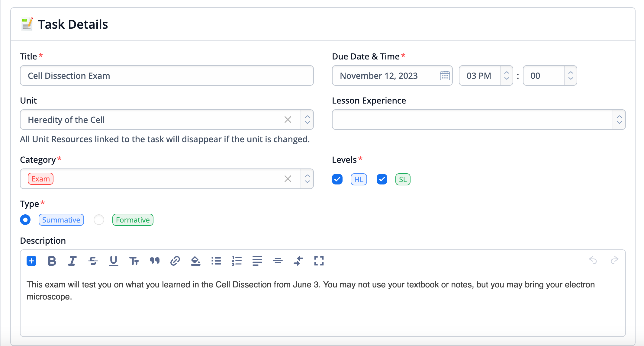644x346 pixels.
Task: Expand the Category dropdown arrows
Action: [x=307, y=179]
